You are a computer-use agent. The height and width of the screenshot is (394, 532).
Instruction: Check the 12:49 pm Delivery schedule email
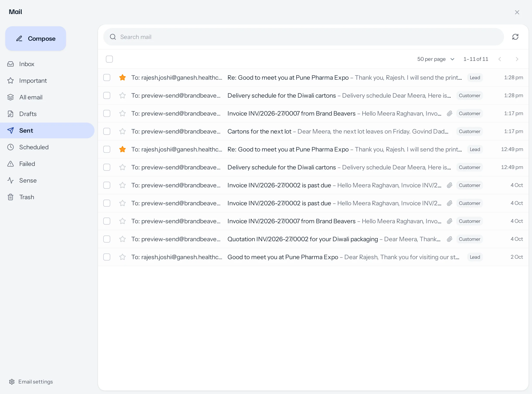(107, 167)
